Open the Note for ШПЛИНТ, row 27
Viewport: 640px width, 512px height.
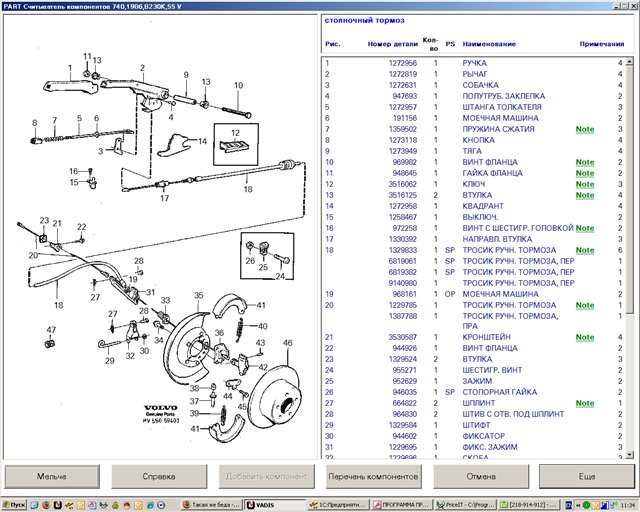tap(584, 403)
